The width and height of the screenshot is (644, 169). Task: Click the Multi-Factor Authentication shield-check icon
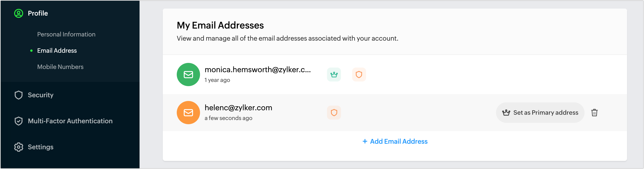click(19, 121)
